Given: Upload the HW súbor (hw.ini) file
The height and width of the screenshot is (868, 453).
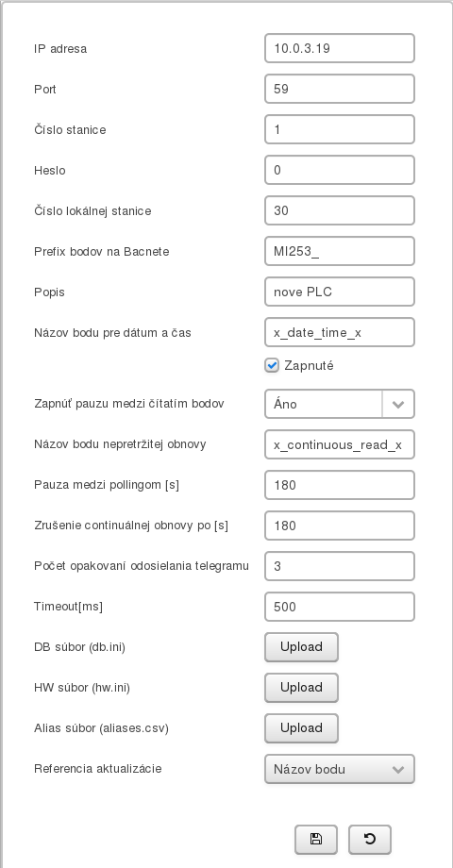Looking at the screenshot, I should (301, 688).
